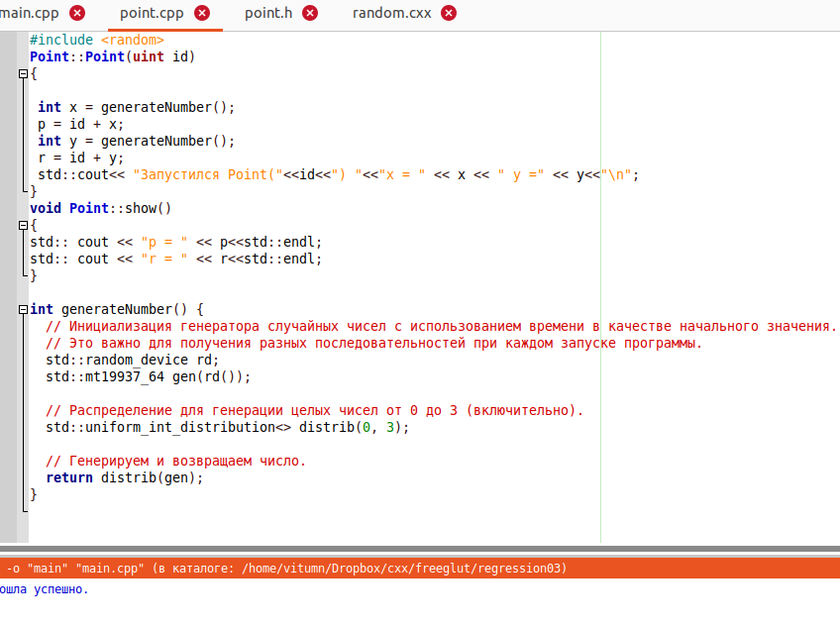The height and width of the screenshot is (628, 840).
Task: Close the point.cpp tab
Action: [202, 13]
